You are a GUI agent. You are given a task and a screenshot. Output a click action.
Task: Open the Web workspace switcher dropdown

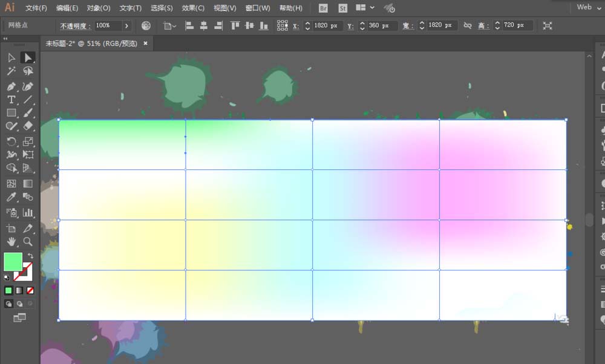pos(589,7)
